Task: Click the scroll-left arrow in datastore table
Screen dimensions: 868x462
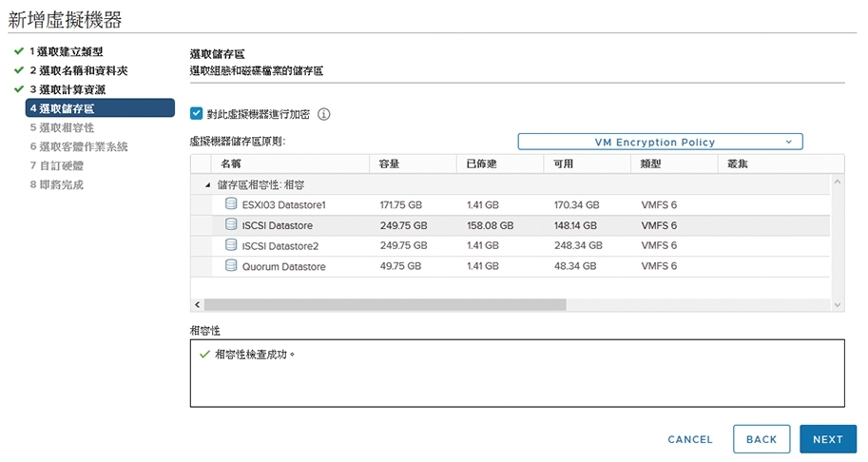Action: pyautogui.click(x=198, y=305)
